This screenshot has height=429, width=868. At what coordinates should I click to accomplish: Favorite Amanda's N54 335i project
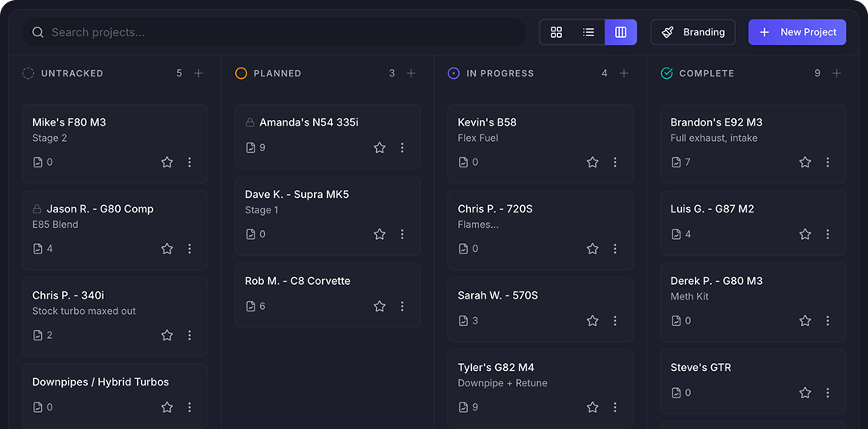(380, 148)
